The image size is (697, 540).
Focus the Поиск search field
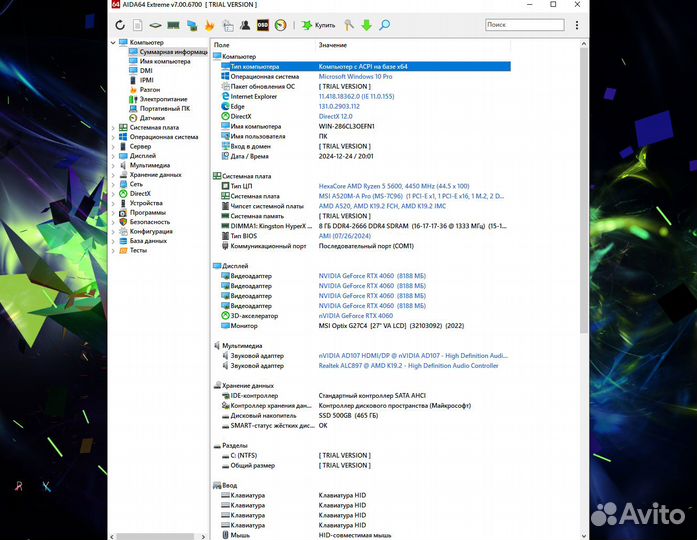click(x=525, y=25)
